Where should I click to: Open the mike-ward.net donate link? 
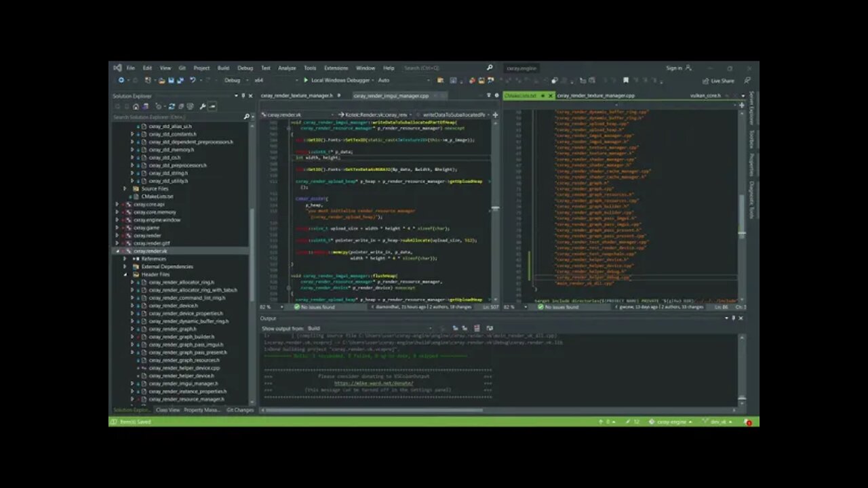[x=374, y=383]
